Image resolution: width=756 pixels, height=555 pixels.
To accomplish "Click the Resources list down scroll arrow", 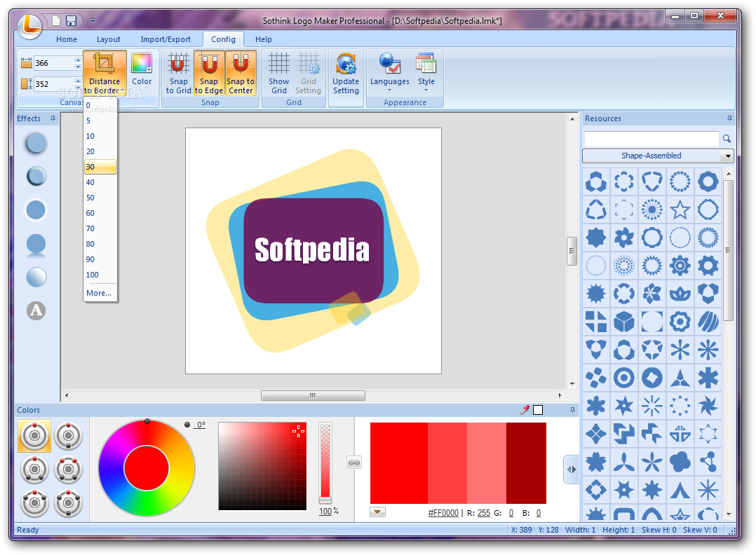I will tap(729, 514).
